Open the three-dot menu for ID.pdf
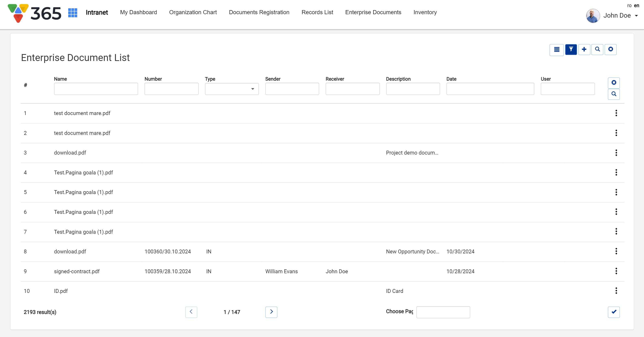 pyautogui.click(x=616, y=291)
